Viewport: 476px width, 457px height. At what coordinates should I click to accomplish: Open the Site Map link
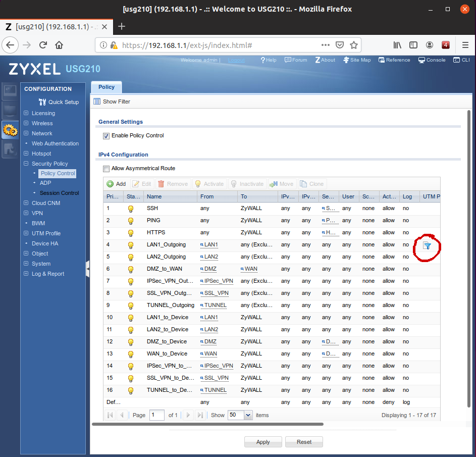[x=357, y=60]
